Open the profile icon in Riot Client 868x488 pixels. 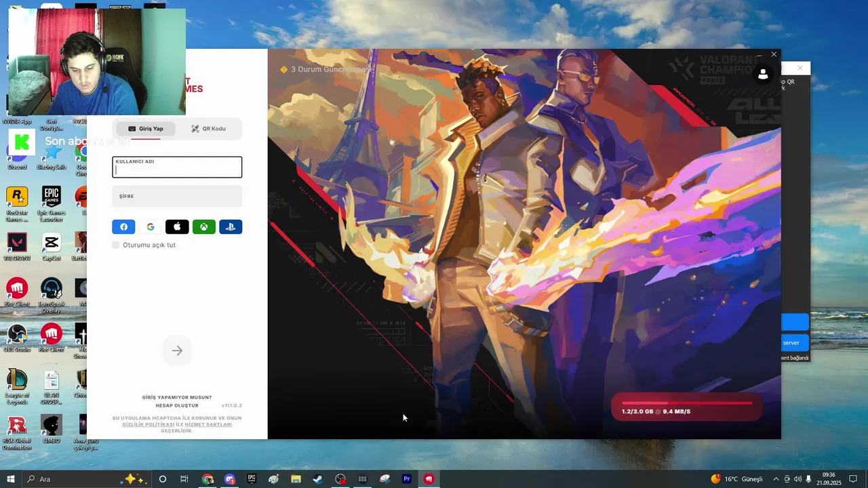point(763,75)
